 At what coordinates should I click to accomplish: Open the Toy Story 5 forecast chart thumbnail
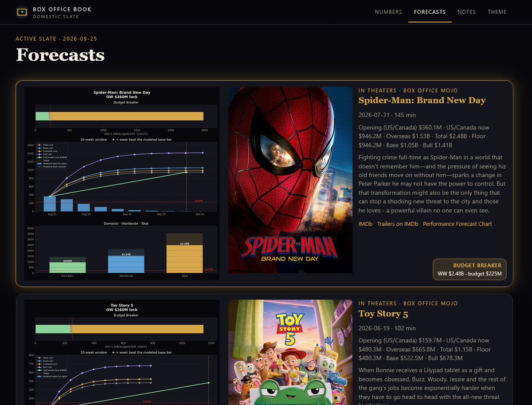[122, 352]
